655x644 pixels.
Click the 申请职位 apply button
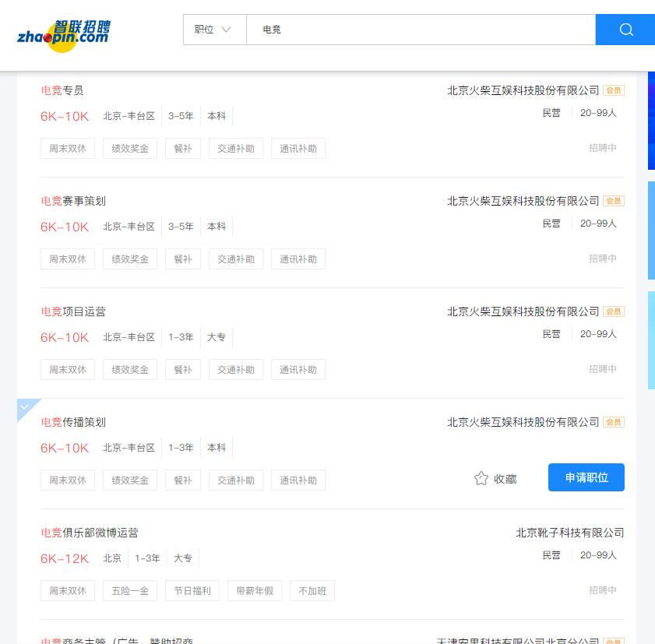tap(586, 477)
